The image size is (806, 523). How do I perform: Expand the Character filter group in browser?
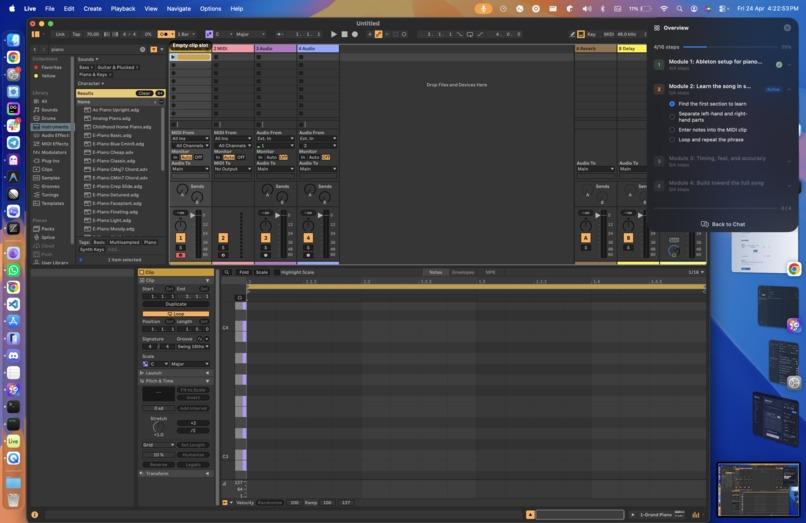click(x=90, y=83)
